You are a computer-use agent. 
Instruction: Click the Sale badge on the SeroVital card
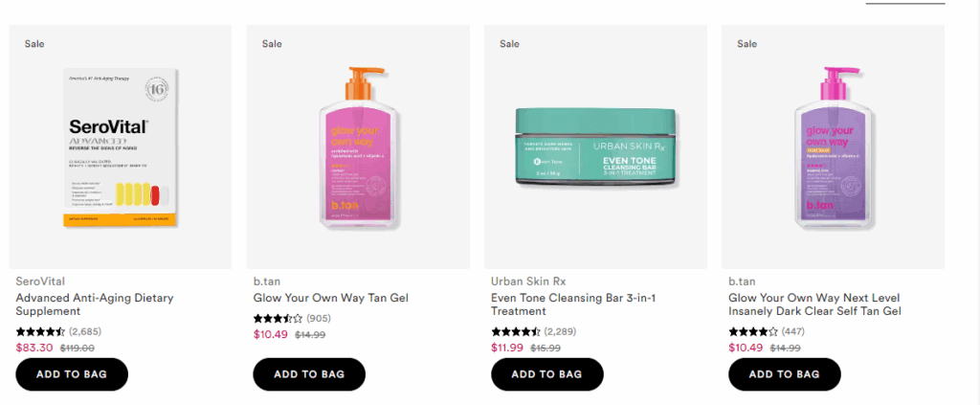pos(34,44)
